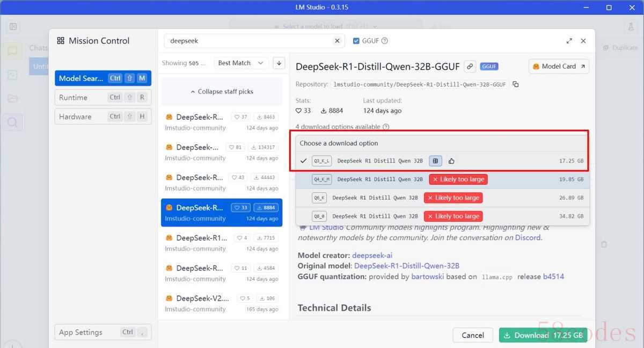644x348 pixels.
Task: Open the DeepSeek-R1-Distill-Qwen-32B original model link
Action: [407, 266]
